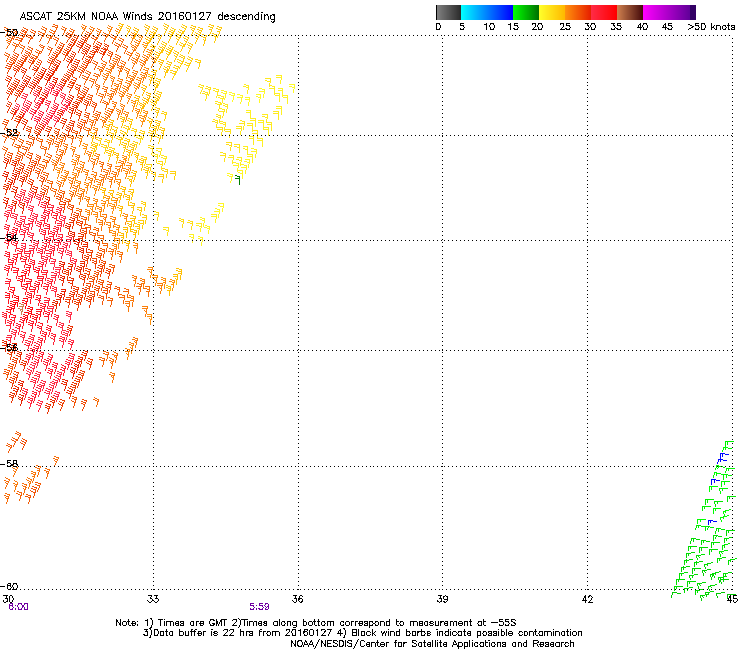
Task: Click the latitude label -52
Action: coord(9,133)
